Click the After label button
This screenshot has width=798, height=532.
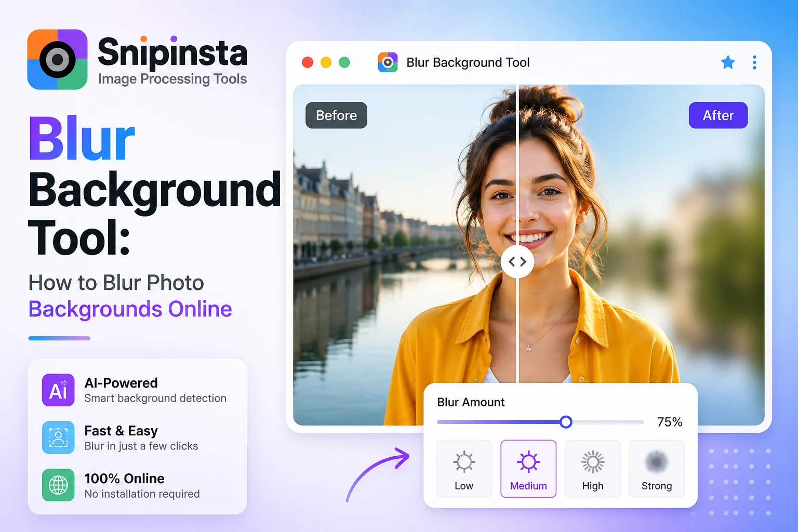pyautogui.click(x=718, y=115)
